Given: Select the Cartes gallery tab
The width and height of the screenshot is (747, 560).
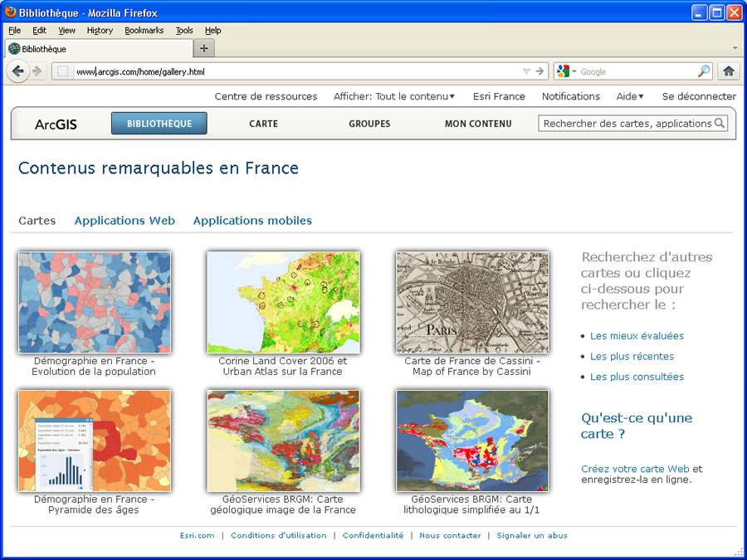Looking at the screenshot, I should pyautogui.click(x=37, y=221).
